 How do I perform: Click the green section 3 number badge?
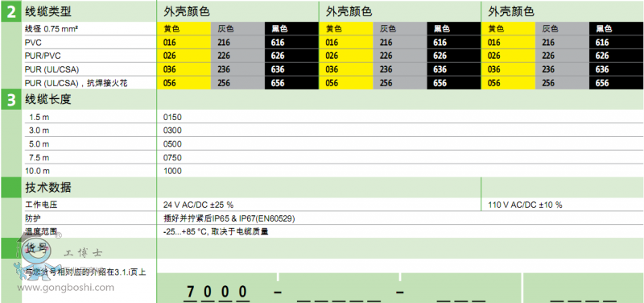pyautogui.click(x=11, y=100)
